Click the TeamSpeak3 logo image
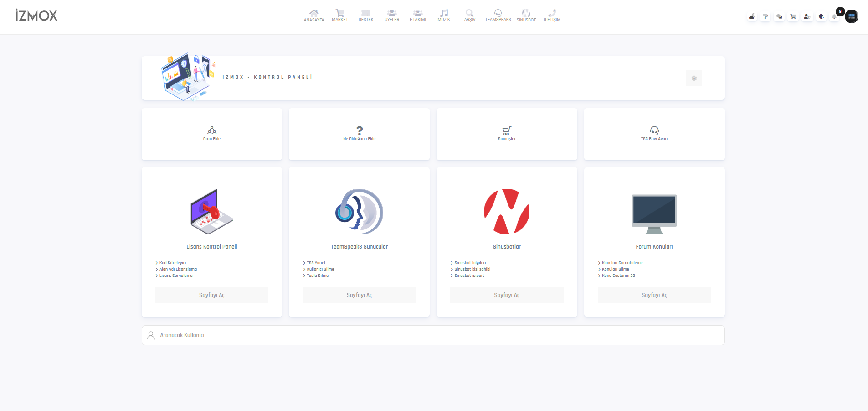This screenshot has height=411, width=868. coord(360,212)
